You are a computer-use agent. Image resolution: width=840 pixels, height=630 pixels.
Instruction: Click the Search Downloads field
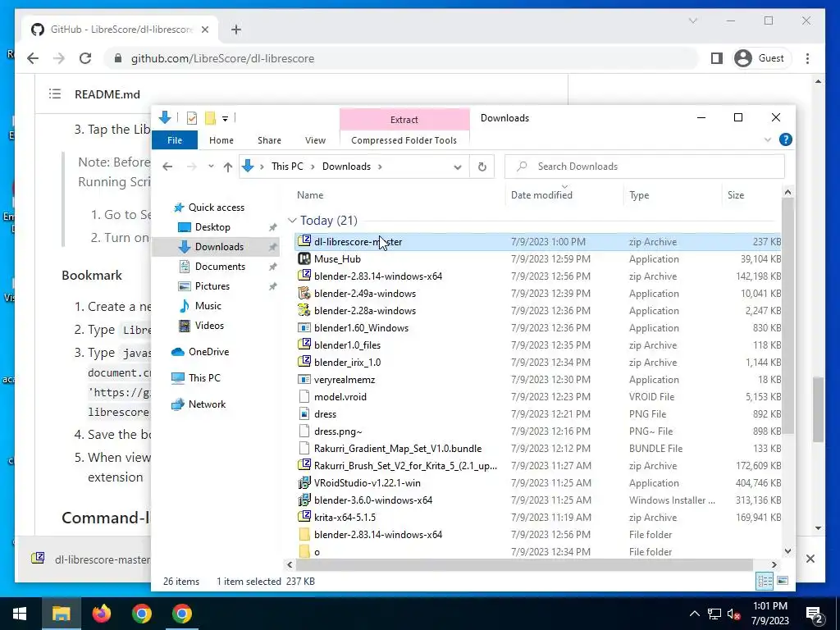coord(645,167)
